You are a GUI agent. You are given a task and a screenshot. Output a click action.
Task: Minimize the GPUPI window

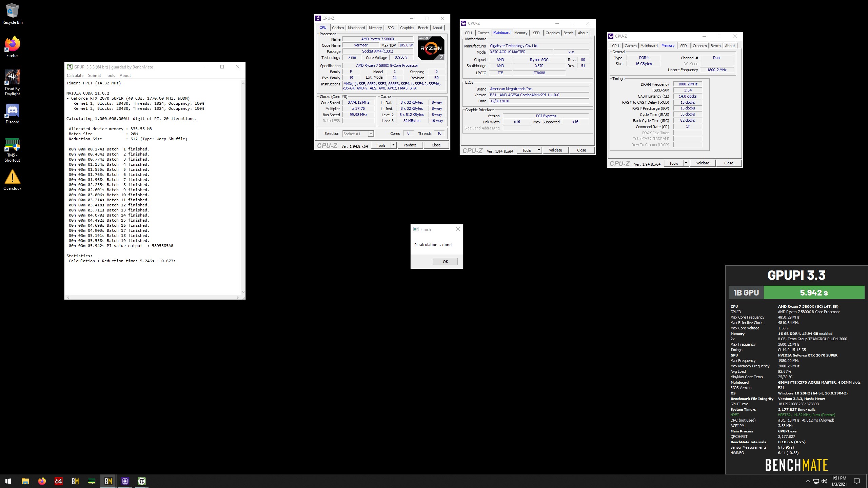(206, 67)
